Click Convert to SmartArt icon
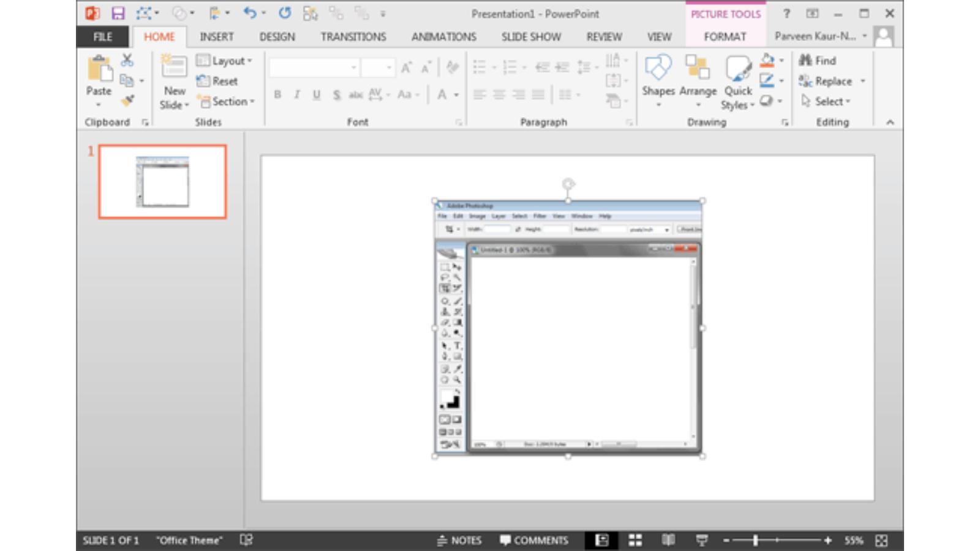Screen dimensions: 980x551 tap(613, 101)
